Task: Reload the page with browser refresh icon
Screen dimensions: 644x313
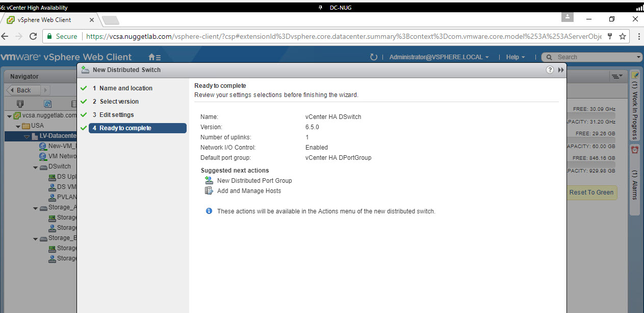Action: tap(33, 36)
